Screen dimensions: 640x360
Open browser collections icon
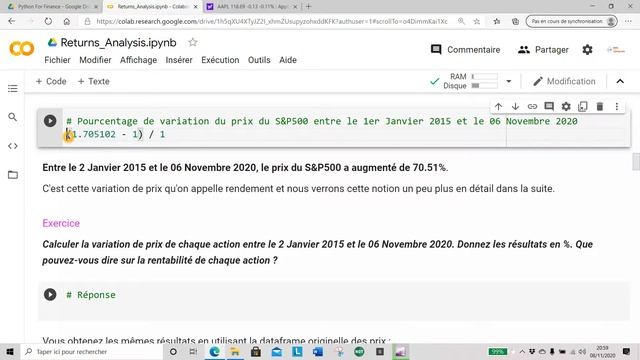pos(516,21)
